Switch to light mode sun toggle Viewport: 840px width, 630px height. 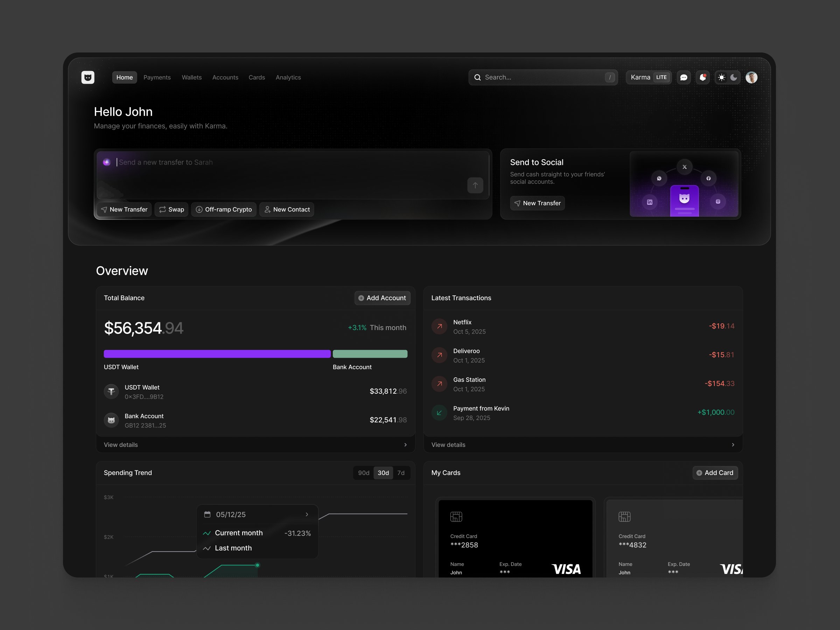pos(721,77)
